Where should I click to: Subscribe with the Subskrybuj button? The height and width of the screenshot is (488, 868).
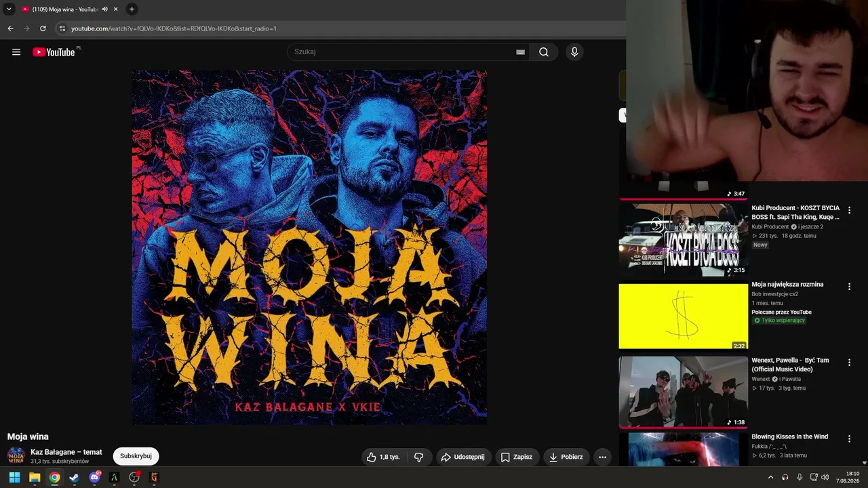[136, 456]
